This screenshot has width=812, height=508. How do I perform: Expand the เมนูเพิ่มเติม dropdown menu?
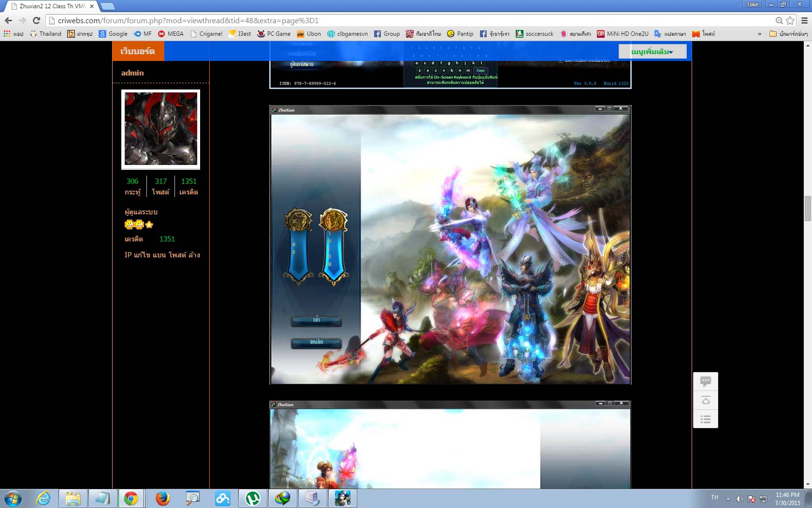tap(652, 52)
